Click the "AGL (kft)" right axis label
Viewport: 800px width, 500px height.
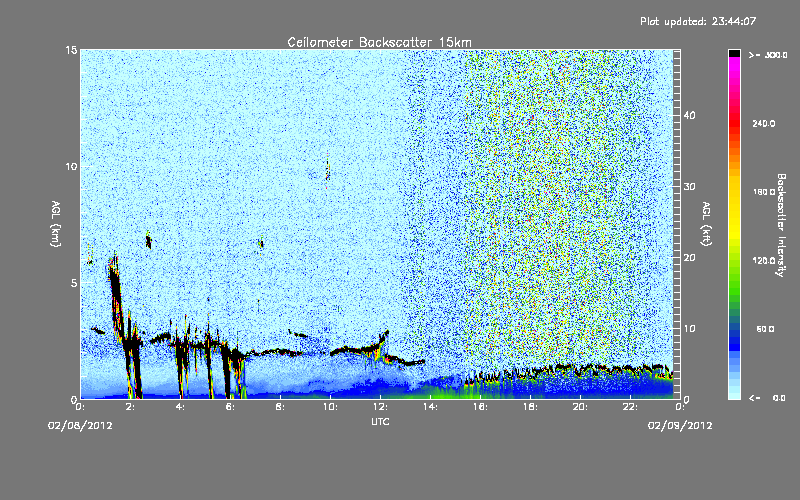click(706, 223)
